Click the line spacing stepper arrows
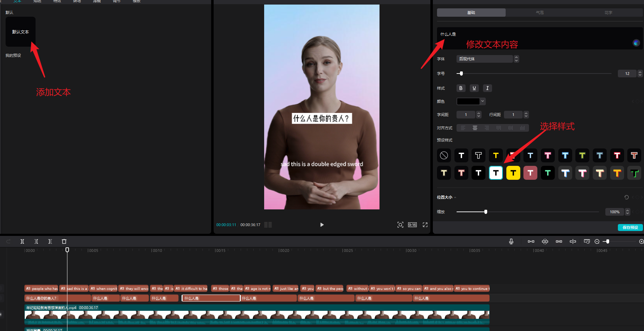 pos(526,115)
